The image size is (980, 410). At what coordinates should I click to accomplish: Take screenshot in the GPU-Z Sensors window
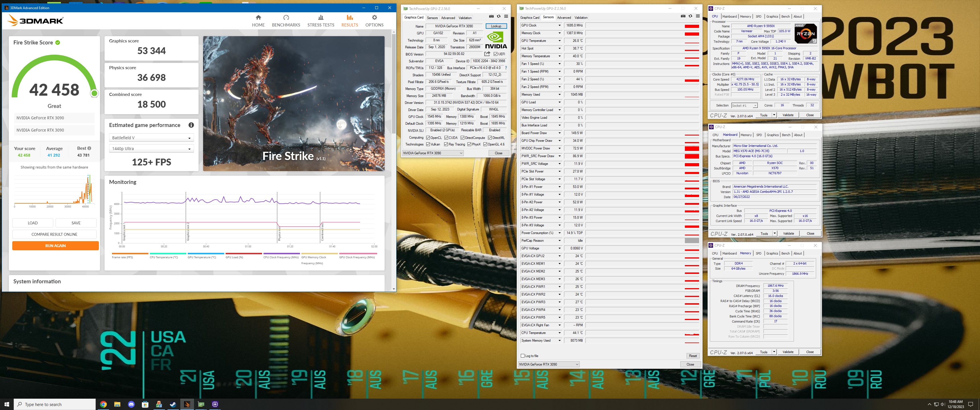[683, 16]
